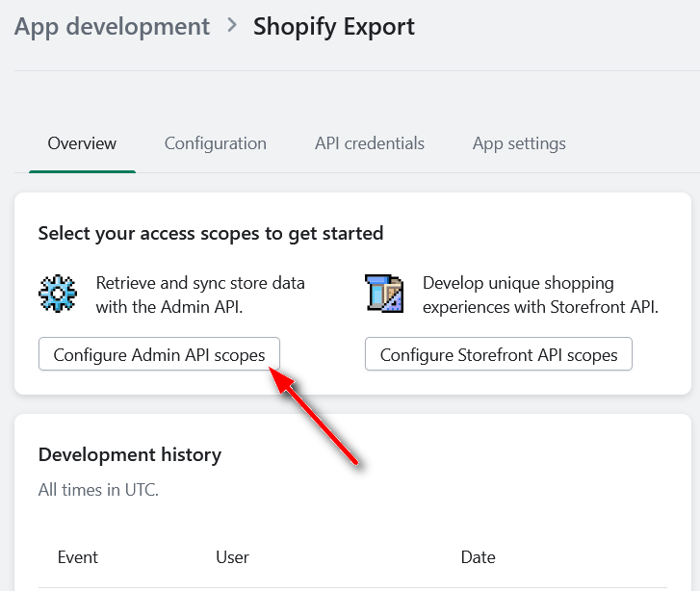700x591 pixels.
Task: Select the Overview tab
Action: pyautogui.click(x=82, y=143)
